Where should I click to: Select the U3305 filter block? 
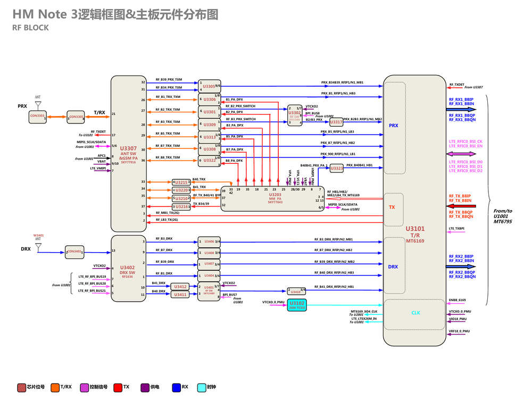(209, 86)
